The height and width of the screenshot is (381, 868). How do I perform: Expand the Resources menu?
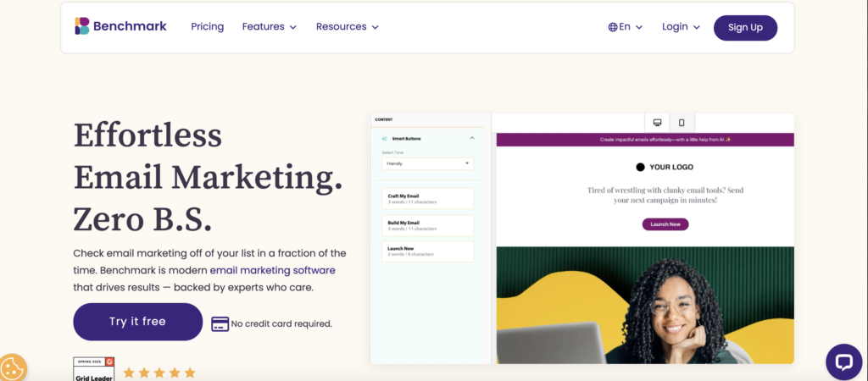pyautogui.click(x=347, y=26)
